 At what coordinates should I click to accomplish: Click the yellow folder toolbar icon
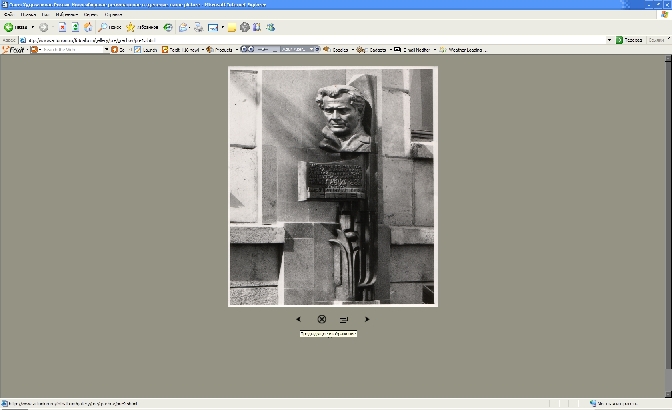click(x=231, y=28)
